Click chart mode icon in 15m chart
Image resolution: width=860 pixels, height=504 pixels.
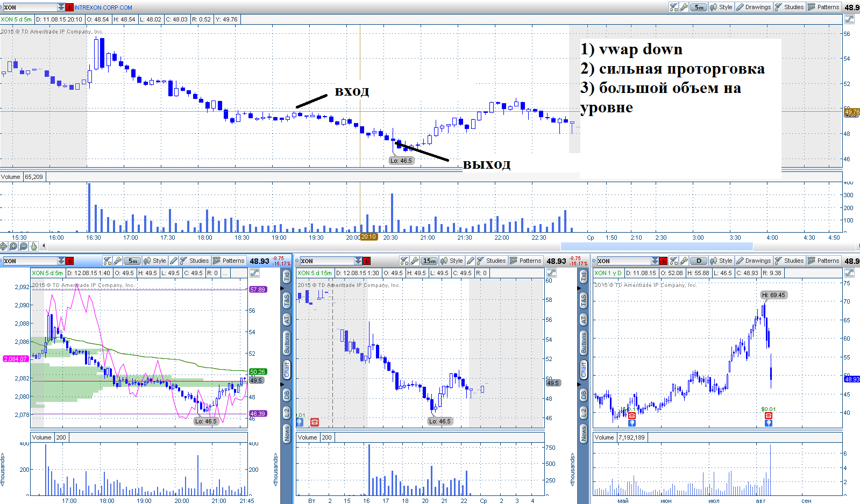(x=551, y=273)
